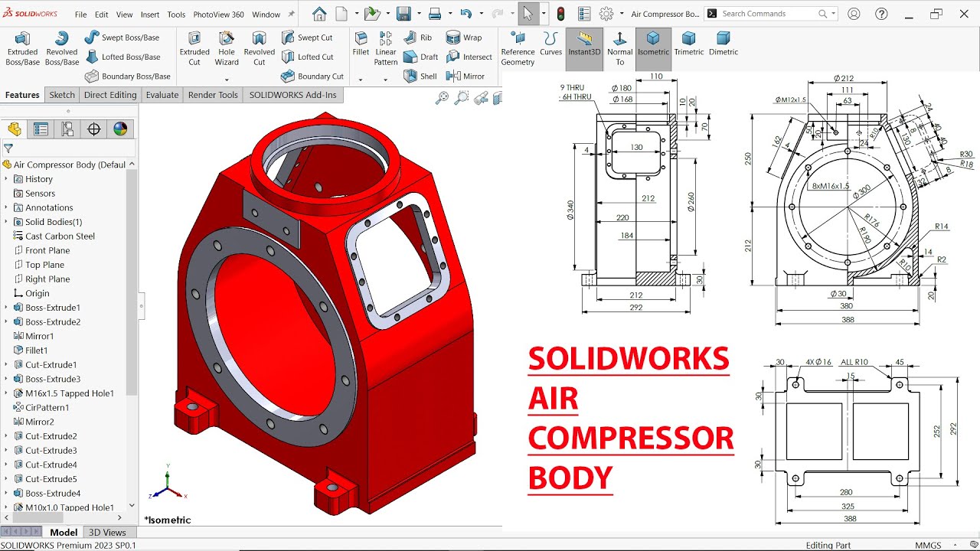Image resolution: width=980 pixels, height=551 pixels.
Task: Open the DimXpertManager tab
Action: [94, 129]
